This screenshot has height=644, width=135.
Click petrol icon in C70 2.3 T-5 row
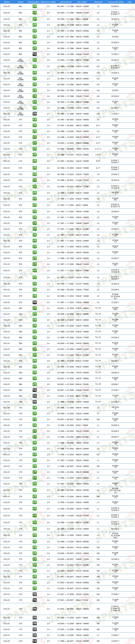[x=35, y=149]
